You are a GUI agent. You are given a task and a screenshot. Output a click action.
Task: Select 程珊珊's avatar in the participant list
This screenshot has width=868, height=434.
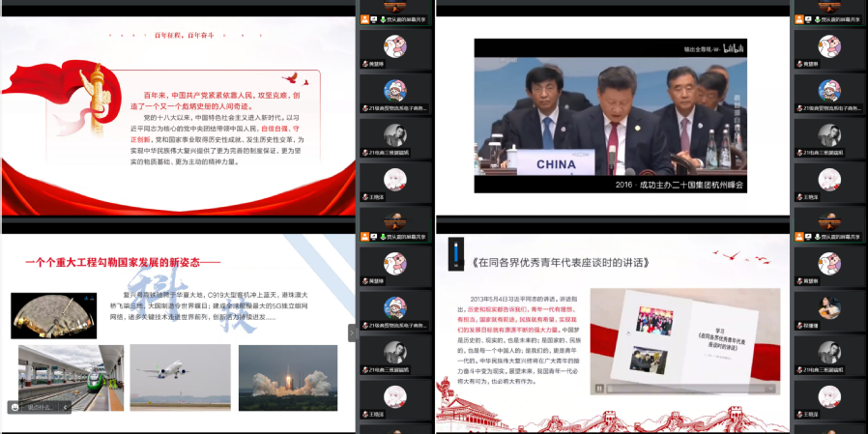point(829,306)
